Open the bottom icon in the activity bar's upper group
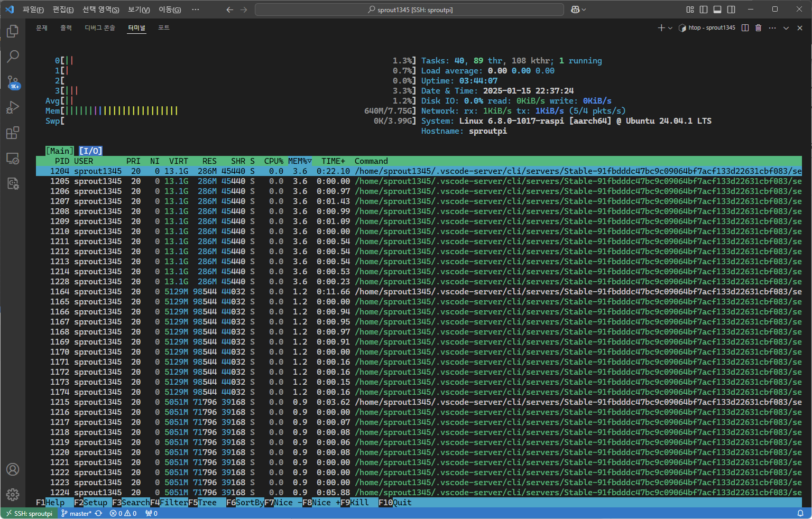 tap(13, 183)
